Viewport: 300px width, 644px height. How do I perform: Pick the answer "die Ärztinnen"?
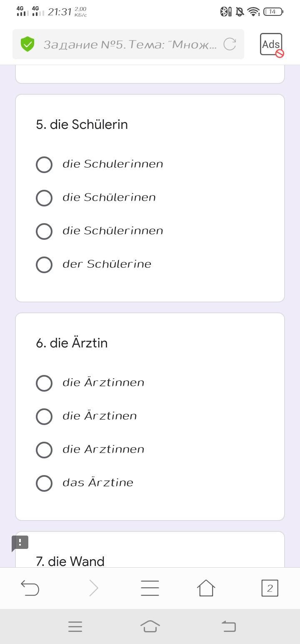[44, 383]
